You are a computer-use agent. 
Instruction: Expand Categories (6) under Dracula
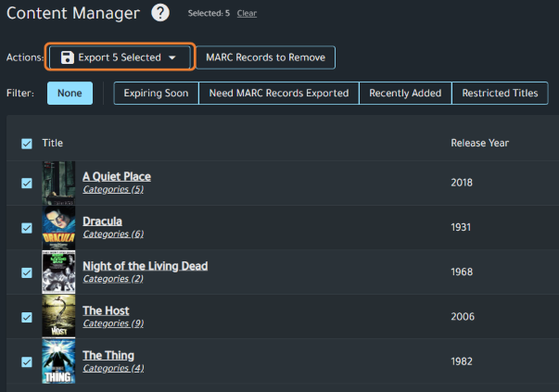pos(113,234)
